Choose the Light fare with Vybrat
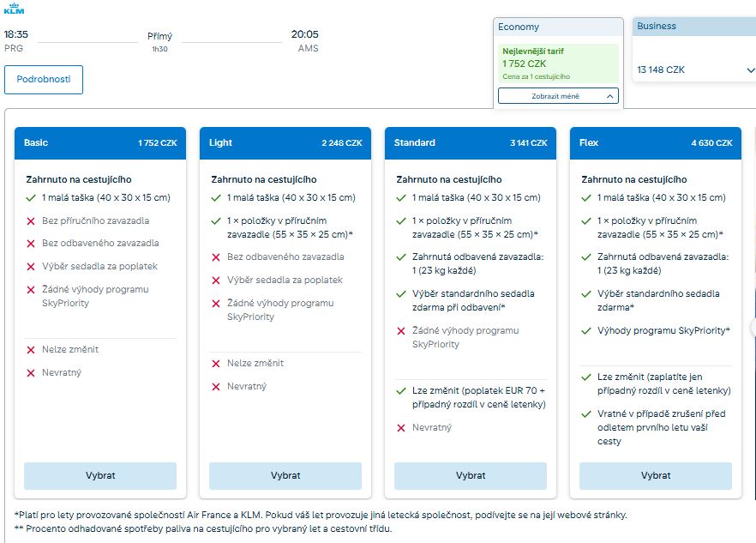The image size is (756, 543). coord(285,475)
